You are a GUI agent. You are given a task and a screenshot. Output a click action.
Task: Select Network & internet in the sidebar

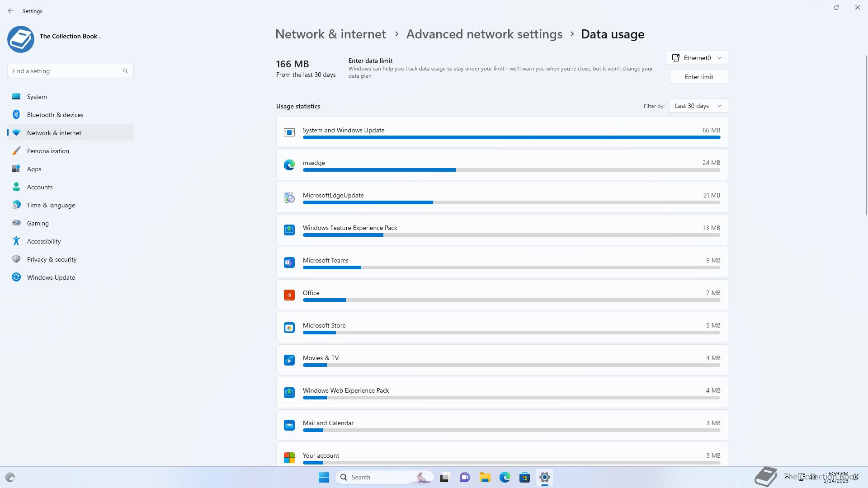(x=71, y=133)
